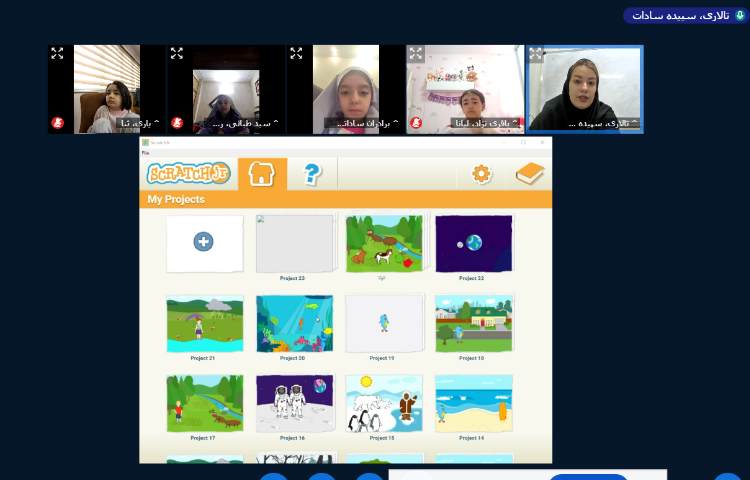Screen dimensions: 750x480
Task: Open ScratchJr settings gear
Action: click(x=481, y=174)
